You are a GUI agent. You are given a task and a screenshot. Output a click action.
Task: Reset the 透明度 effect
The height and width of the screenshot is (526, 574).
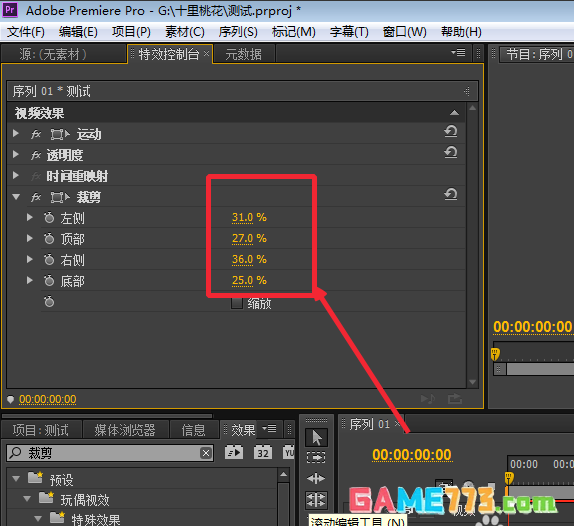point(451,152)
